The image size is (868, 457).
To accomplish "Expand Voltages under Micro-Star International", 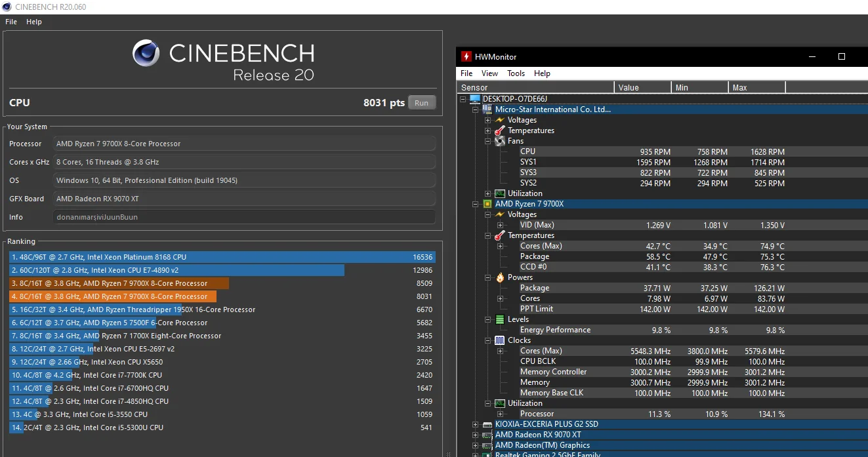I will click(487, 120).
